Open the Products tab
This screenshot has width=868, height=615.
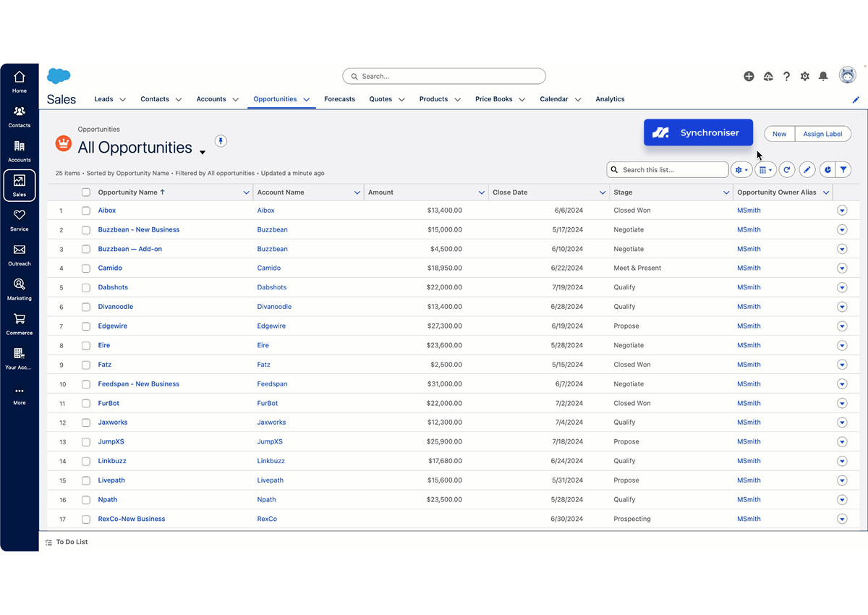[433, 99]
